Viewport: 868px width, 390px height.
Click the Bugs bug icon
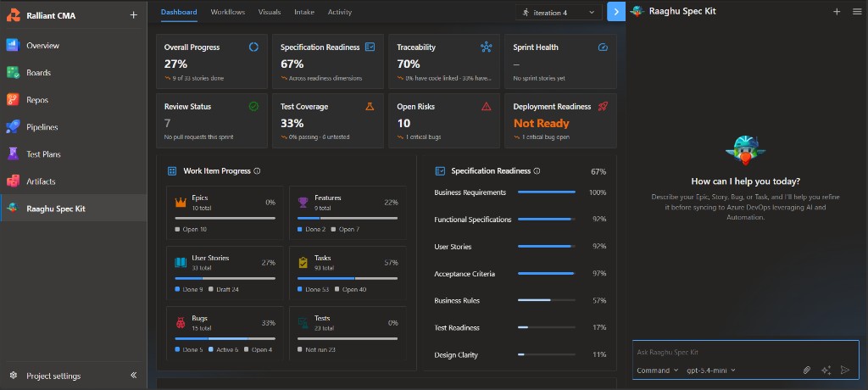click(181, 322)
